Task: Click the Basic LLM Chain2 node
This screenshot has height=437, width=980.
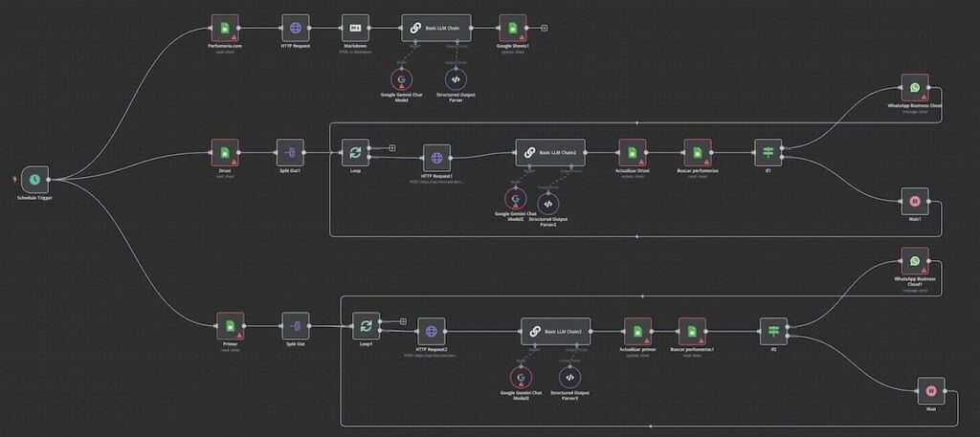Action: 550,152
